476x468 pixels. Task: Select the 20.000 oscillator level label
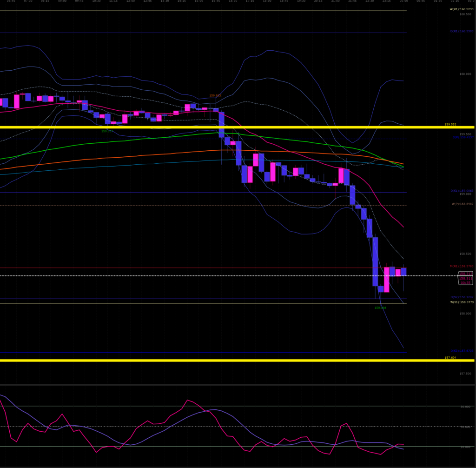[x=465, y=447]
